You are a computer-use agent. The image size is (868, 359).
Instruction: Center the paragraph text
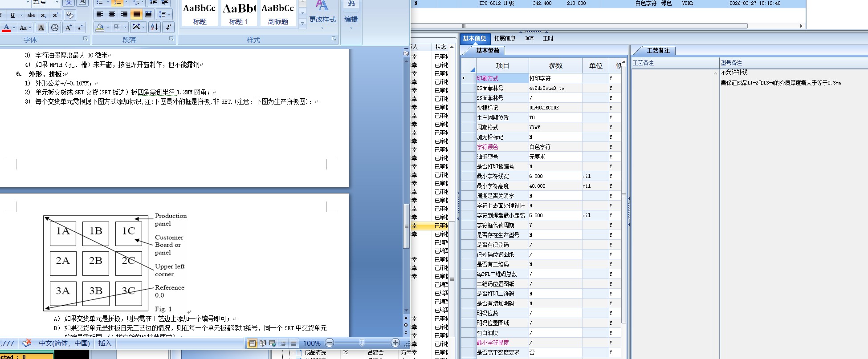(112, 15)
